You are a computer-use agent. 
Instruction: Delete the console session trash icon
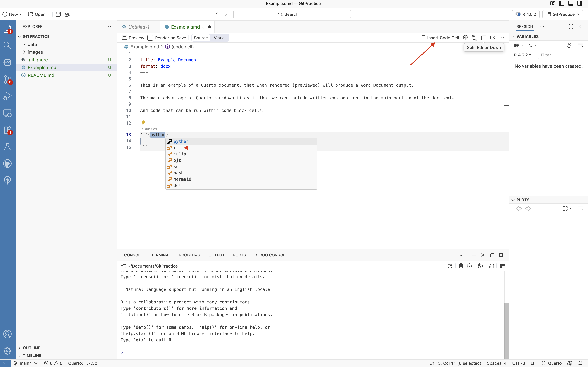coord(461,266)
